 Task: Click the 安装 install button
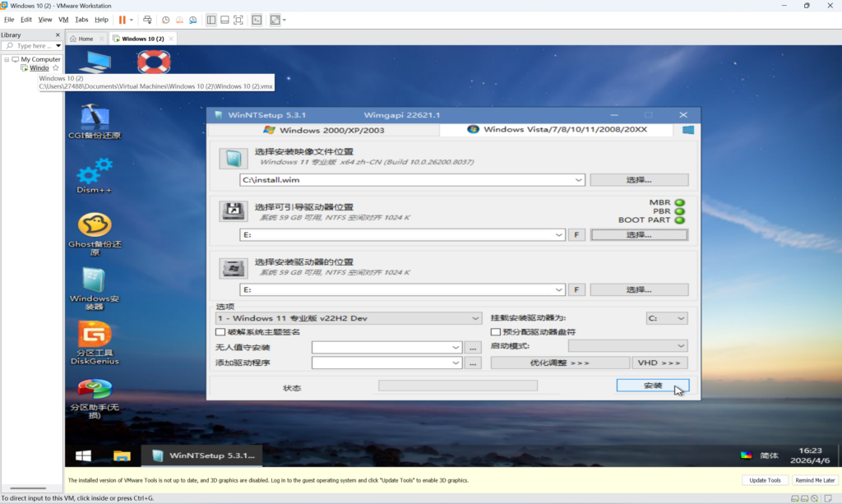[x=652, y=386]
